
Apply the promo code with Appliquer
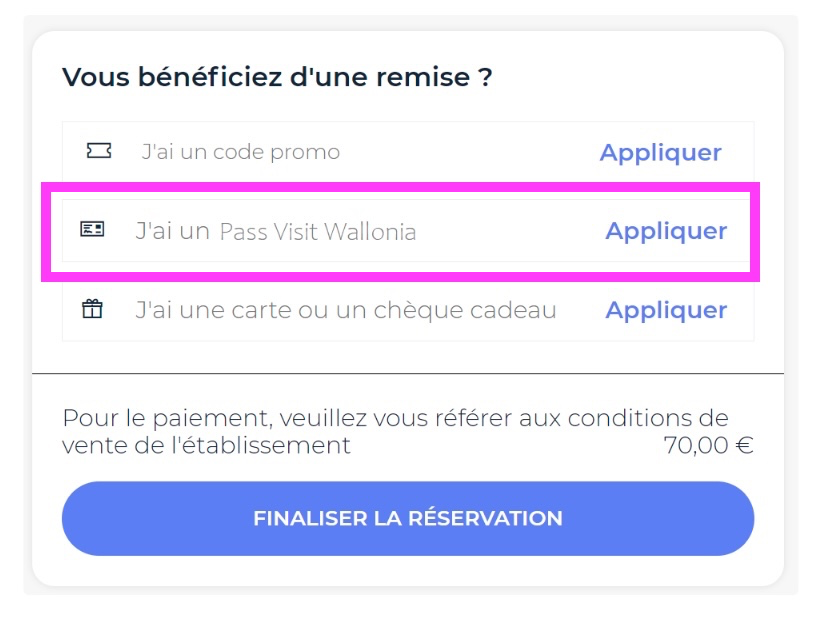[660, 153]
